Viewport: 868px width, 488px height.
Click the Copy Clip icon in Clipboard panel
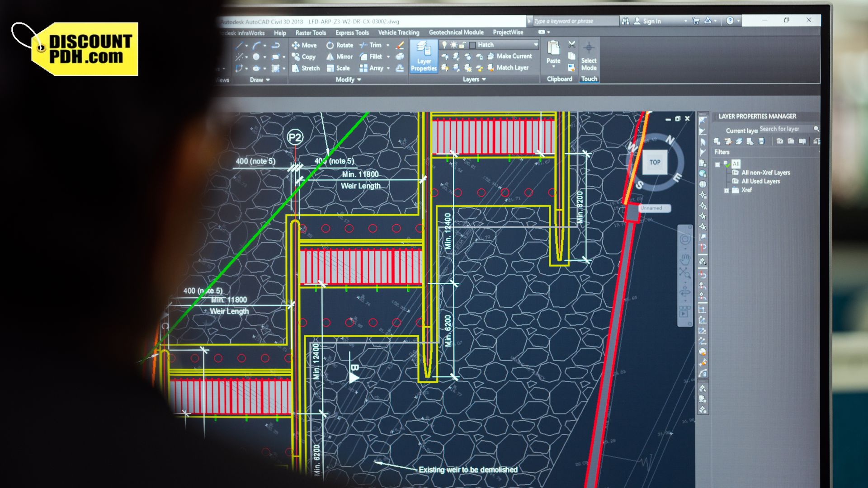[572, 56]
